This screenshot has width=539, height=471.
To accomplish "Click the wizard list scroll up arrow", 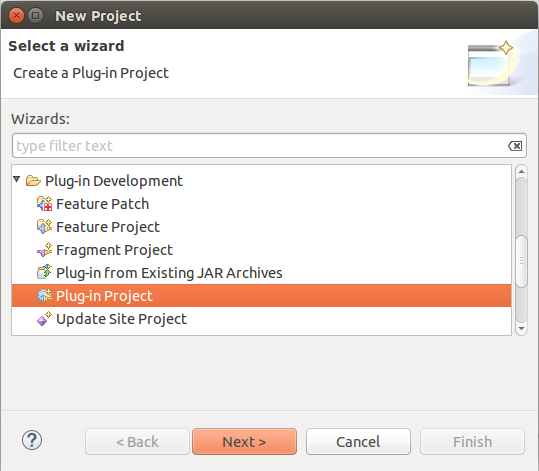I will [x=521, y=171].
